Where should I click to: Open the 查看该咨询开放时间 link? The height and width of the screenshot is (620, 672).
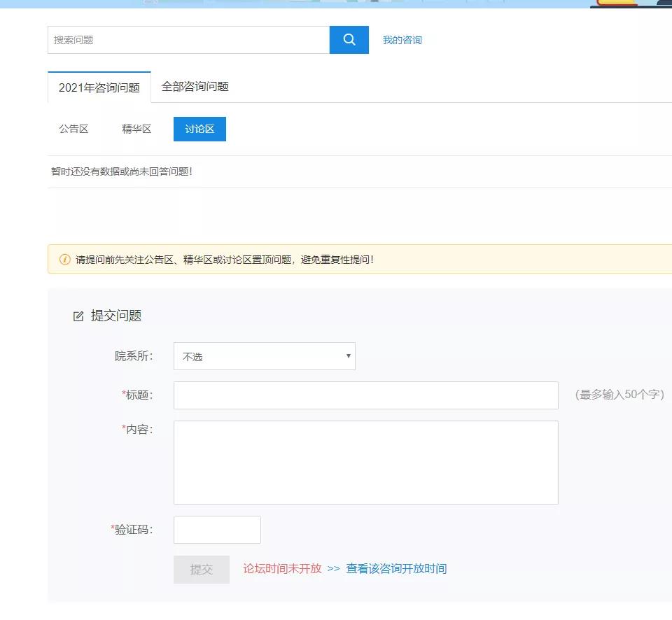[x=396, y=568]
